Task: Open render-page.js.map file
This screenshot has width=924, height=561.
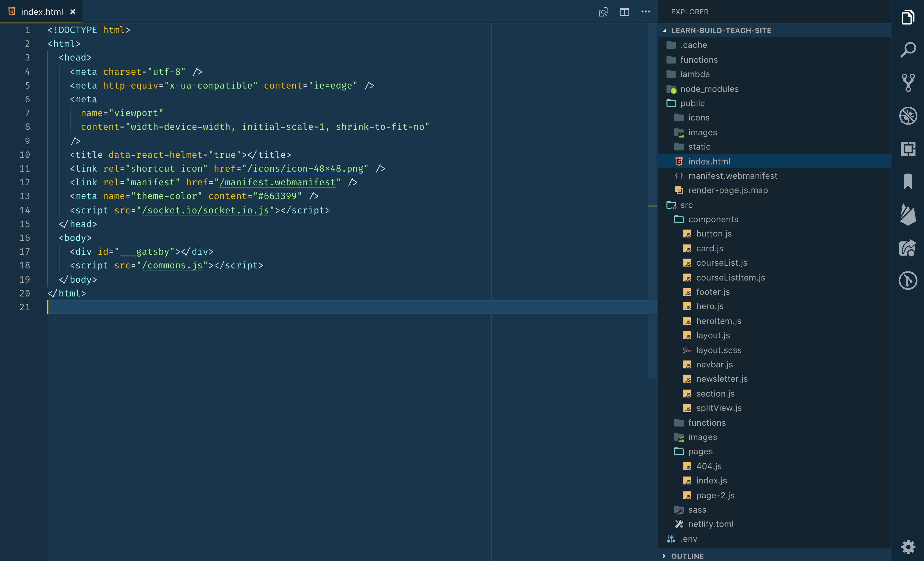Action: [x=774, y=190]
